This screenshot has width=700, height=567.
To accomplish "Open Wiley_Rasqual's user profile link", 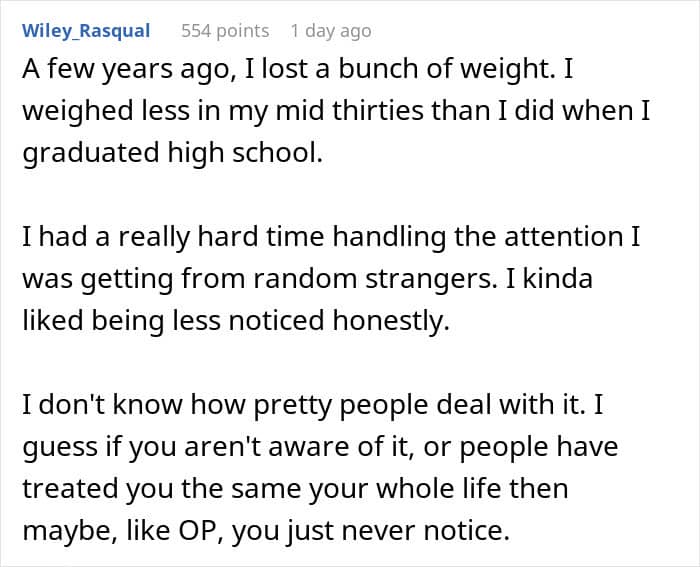I will (x=85, y=31).
